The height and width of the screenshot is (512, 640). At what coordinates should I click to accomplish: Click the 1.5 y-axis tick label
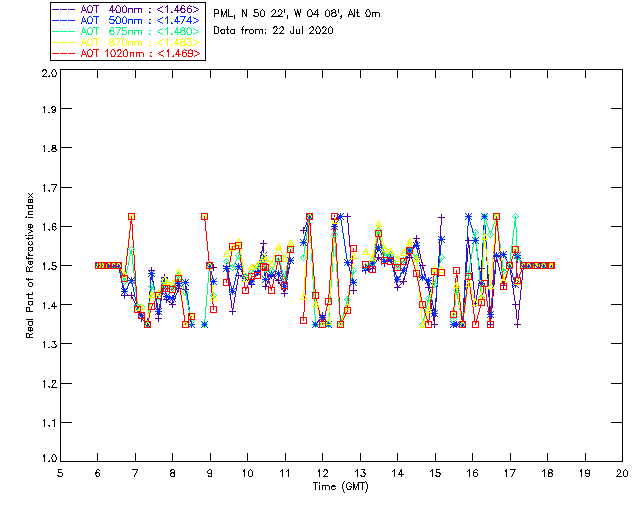tap(49, 266)
